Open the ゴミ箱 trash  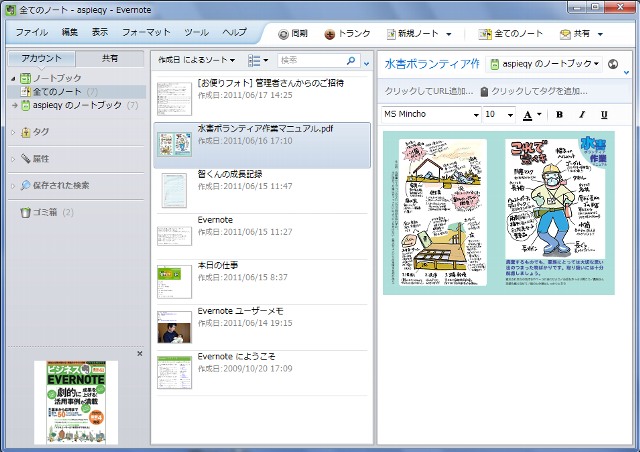[x=46, y=212]
